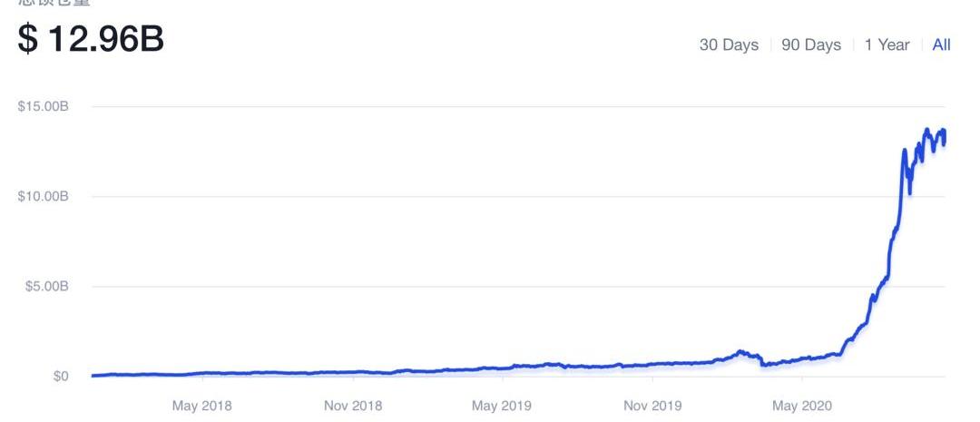Viewport: 980px width, 422px height.
Task: Click the $10.00B y-axis label
Action: pos(44,196)
